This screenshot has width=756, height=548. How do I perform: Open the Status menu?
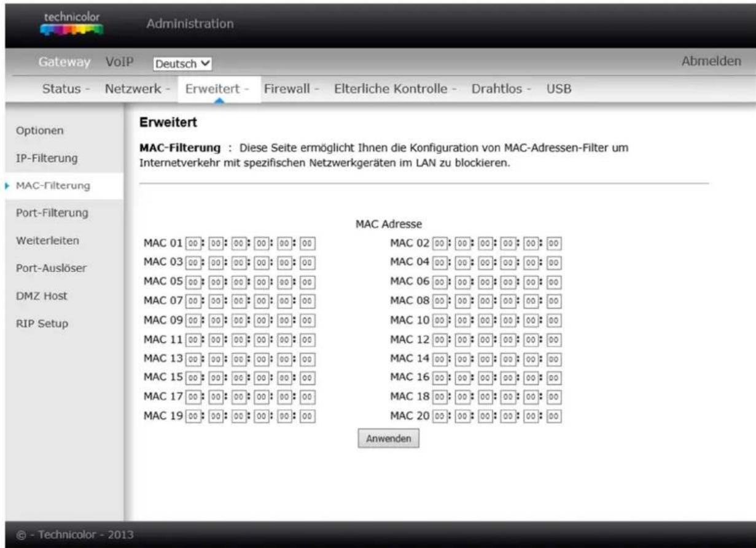(x=66, y=89)
